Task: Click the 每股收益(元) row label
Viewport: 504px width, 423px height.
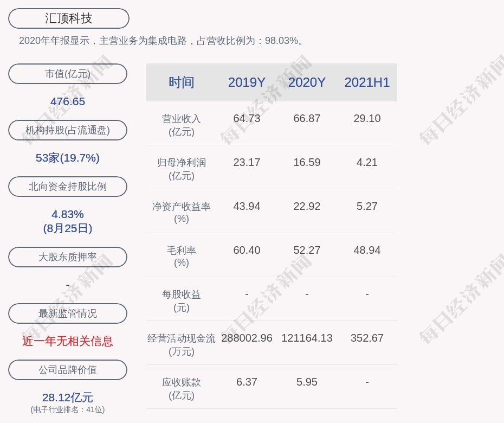Action: (x=182, y=301)
